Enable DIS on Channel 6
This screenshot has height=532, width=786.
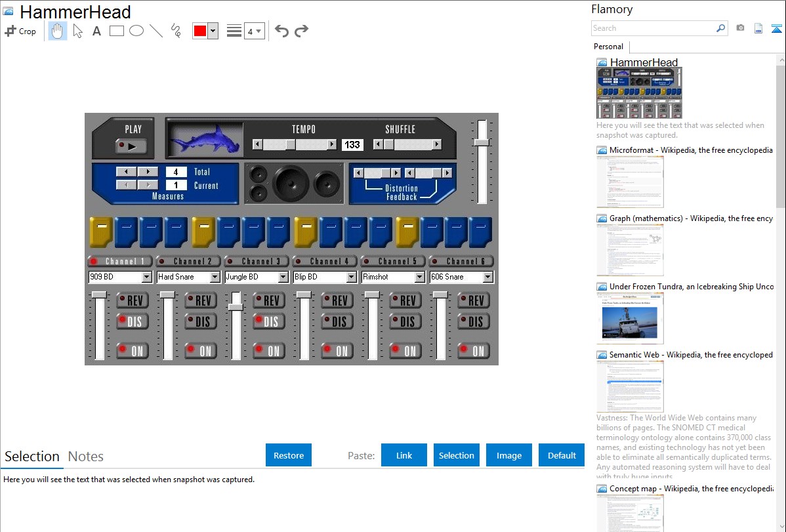click(473, 321)
